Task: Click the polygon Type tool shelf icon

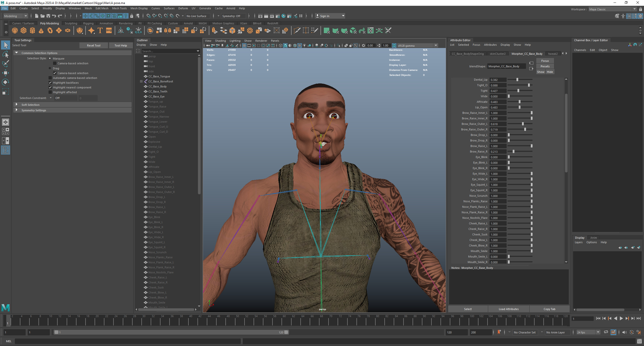Action: click(100, 31)
